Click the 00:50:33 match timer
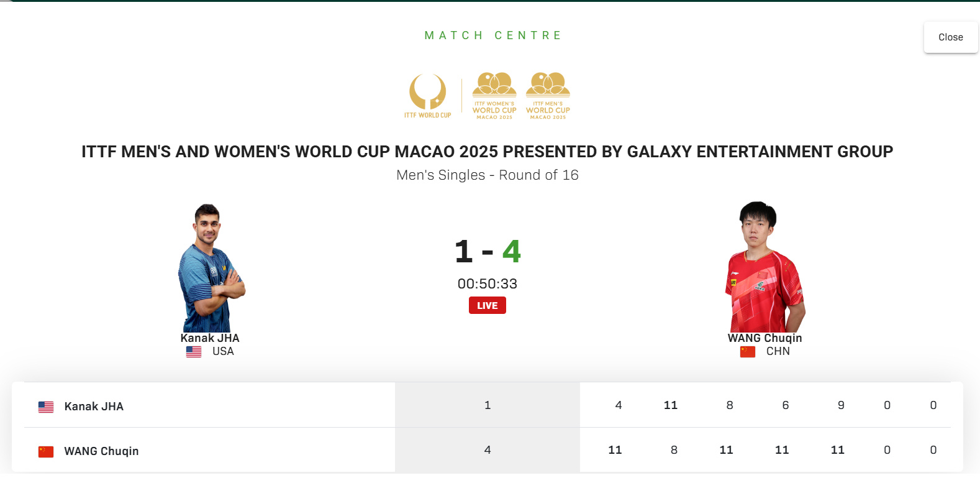 pos(488,284)
